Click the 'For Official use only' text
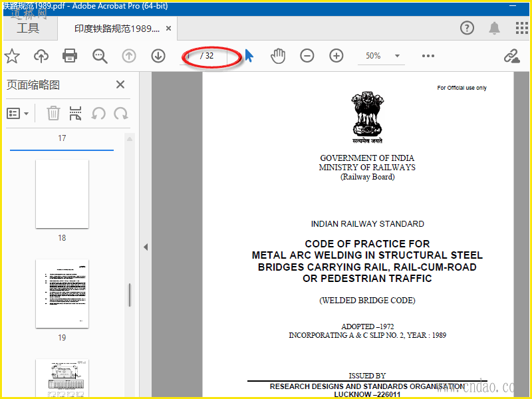 click(462, 88)
